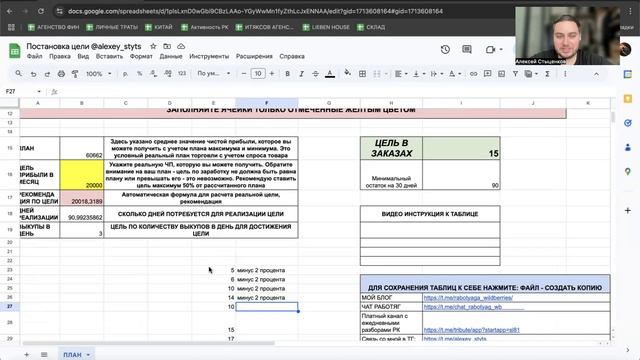Viewport: 640px width, 360px height.
Task: Toggle strikethrough formatting
Action: 316,74
